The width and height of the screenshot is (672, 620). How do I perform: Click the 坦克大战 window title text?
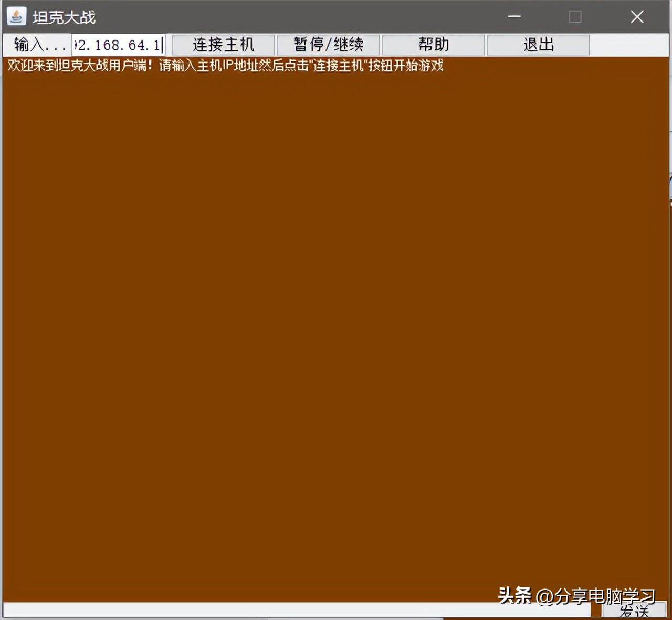[x=64, y=17]
